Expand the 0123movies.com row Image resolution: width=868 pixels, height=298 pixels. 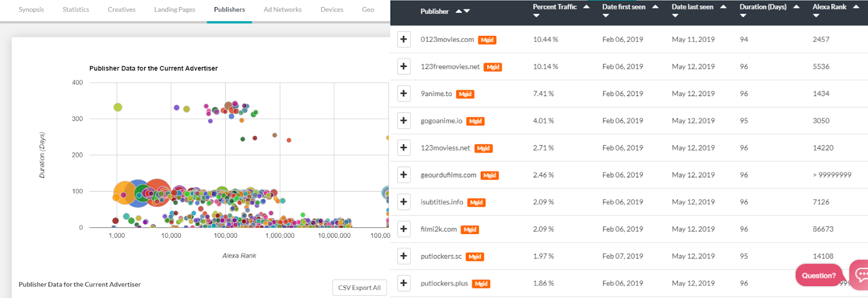(x=404, y=39)
